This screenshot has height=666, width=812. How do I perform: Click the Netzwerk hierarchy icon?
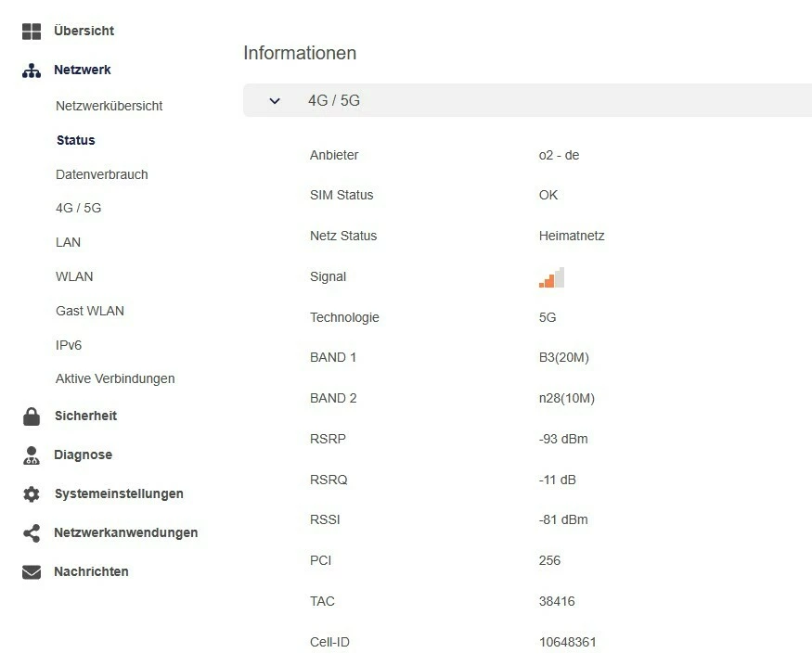pos(32,70)
